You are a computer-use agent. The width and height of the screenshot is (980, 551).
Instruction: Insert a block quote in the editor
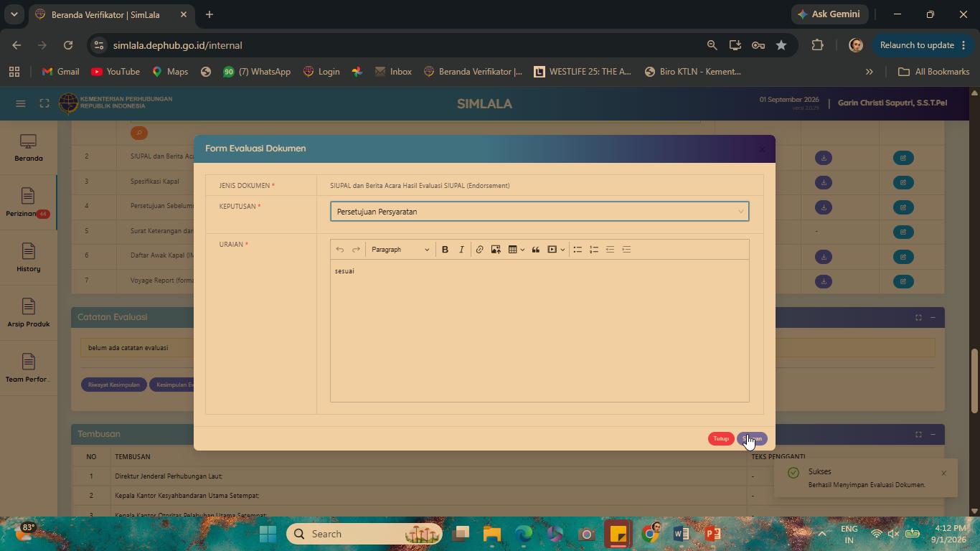click(535, 250)
